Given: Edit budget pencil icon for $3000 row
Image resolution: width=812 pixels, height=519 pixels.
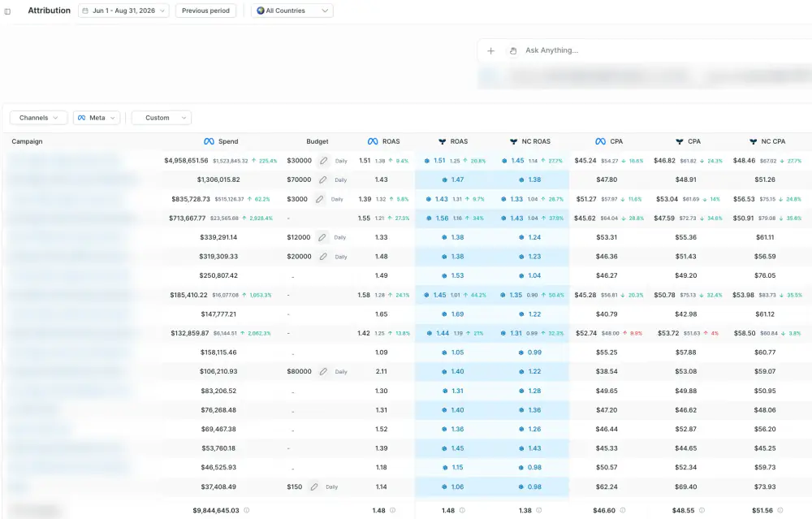Looking at the screenshot, I should (319, 199).
